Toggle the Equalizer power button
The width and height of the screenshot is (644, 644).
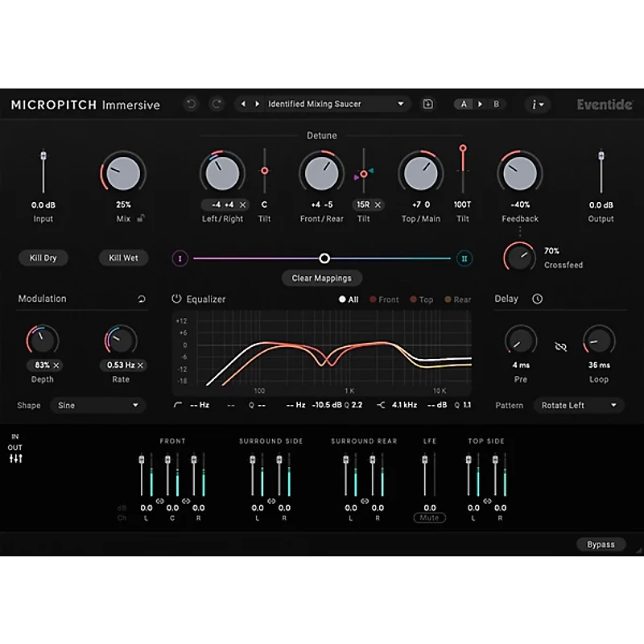pyautogui.click(x=176, y=299)
